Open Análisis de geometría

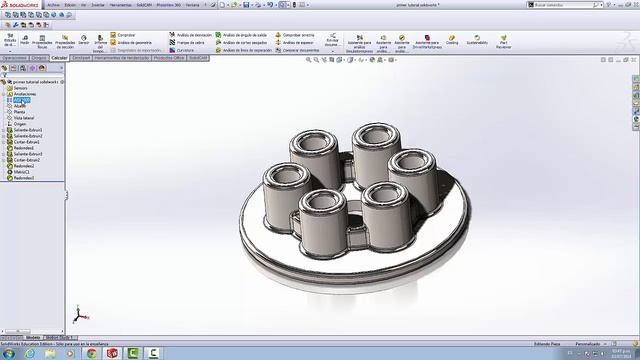tap(131, 42)
